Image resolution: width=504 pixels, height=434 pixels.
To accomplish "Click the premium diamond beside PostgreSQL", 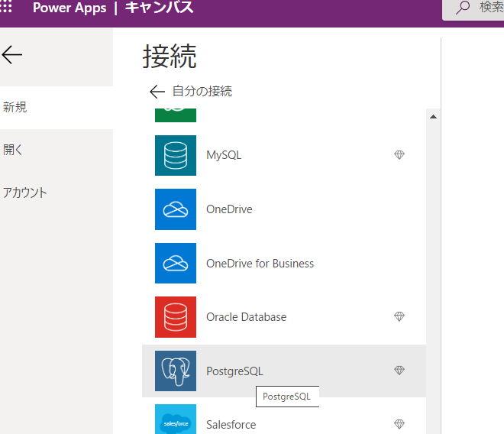I will pos(399,371).
